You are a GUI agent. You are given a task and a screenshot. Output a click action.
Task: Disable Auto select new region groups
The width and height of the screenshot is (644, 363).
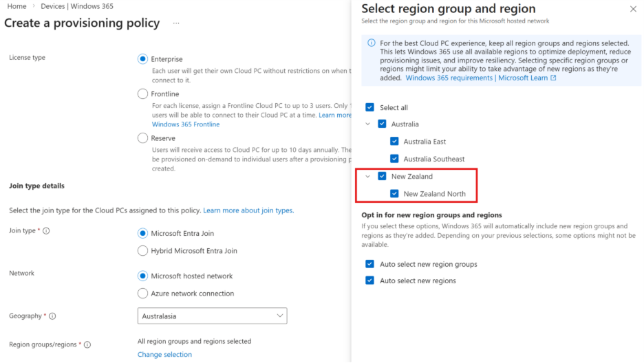coord(370,264)
